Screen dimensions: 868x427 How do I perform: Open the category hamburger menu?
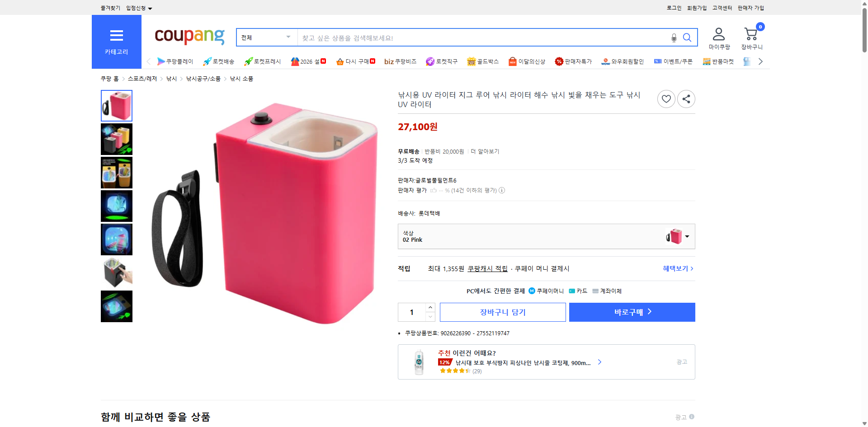click(x=116, y=36)
